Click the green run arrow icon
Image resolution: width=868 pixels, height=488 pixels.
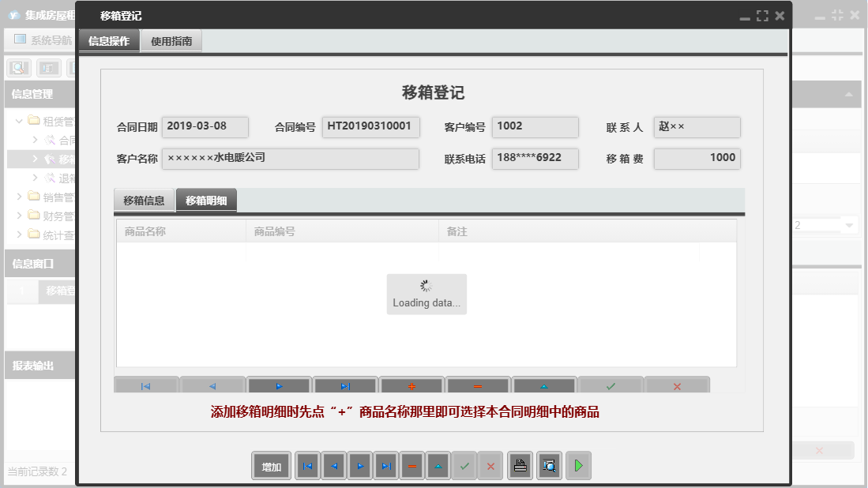point(577,465)
